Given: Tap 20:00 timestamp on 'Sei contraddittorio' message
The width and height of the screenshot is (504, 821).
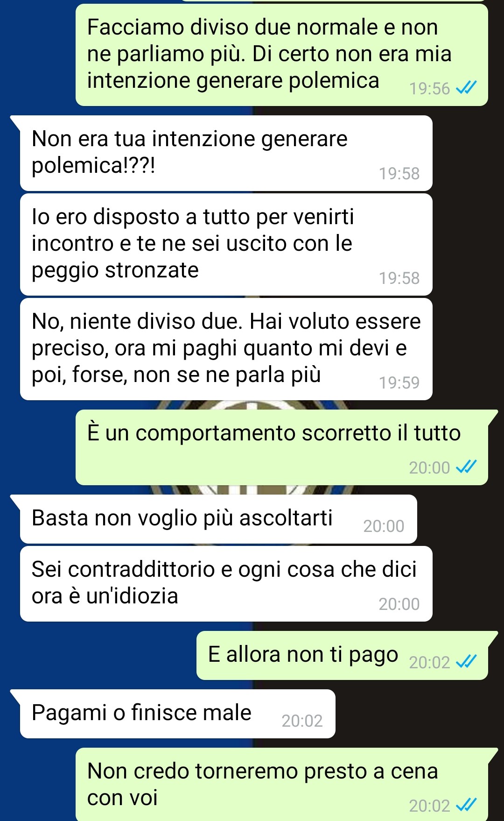Looking at the screenshot, I should 399,604.
